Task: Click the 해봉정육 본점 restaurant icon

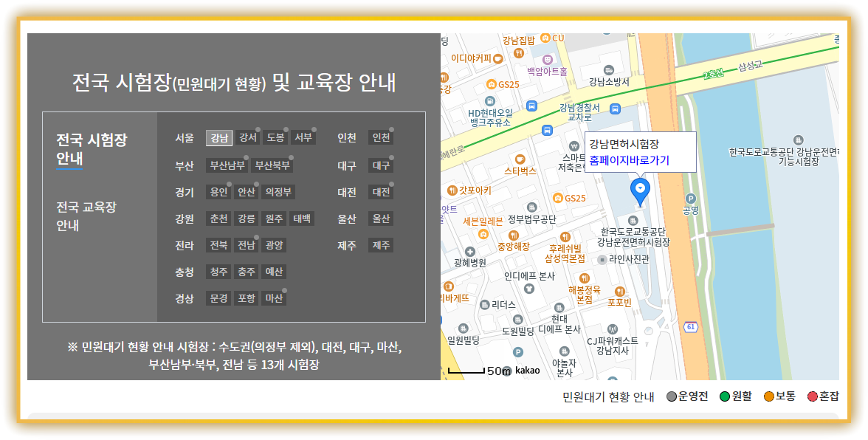Action: (x=585, y=278)
